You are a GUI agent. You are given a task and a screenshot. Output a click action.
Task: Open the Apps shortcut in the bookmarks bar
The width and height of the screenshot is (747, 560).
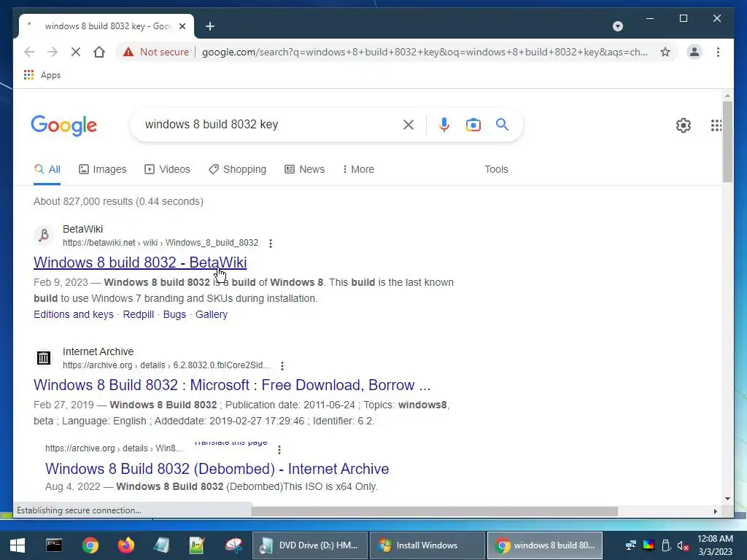click(42, 75)
